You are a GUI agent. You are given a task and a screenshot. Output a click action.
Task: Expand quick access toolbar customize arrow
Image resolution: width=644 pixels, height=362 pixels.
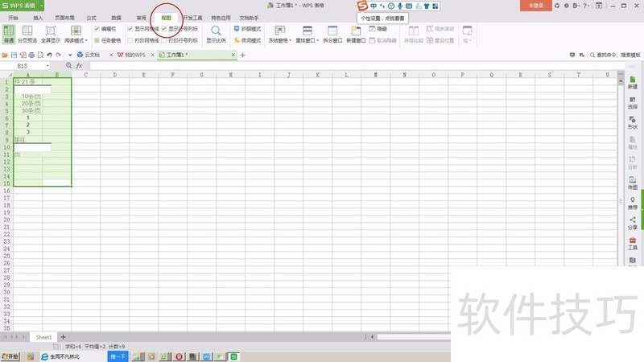pyautogui.click(x=70, y=55)
